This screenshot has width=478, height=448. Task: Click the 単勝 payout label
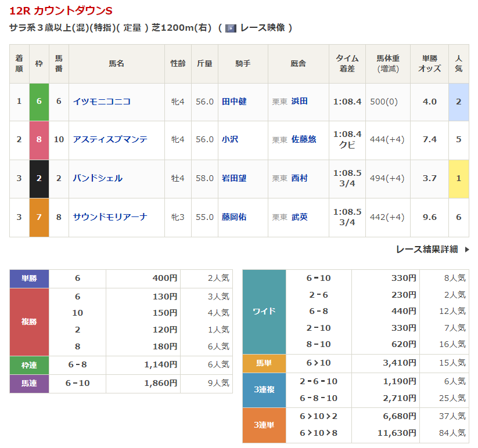(x=29, y=279)
